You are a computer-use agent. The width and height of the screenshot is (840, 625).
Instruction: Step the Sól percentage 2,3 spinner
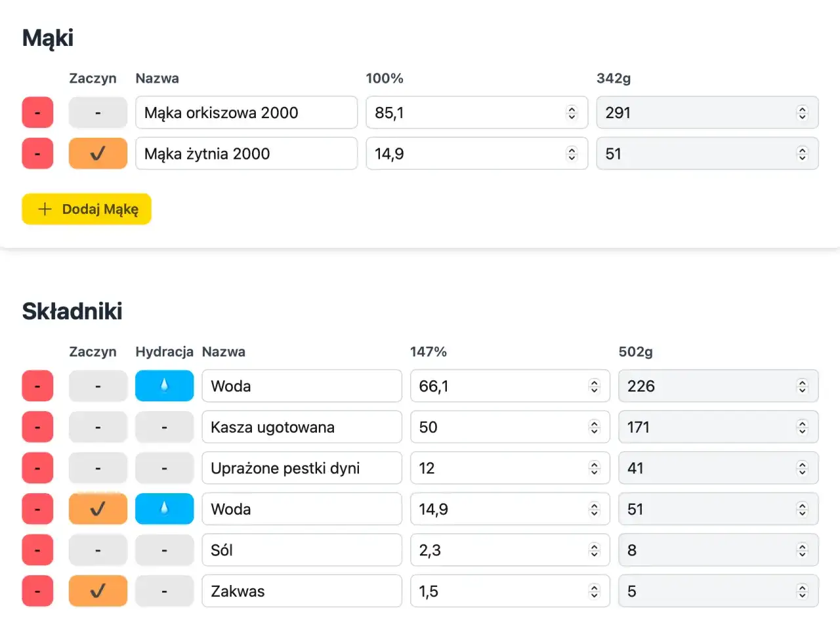pos(594,550)
